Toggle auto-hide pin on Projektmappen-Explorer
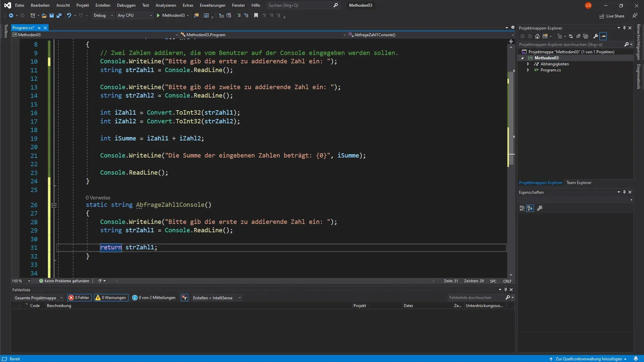The height and width of the screenshot is (362, 644). coord(624,28)
